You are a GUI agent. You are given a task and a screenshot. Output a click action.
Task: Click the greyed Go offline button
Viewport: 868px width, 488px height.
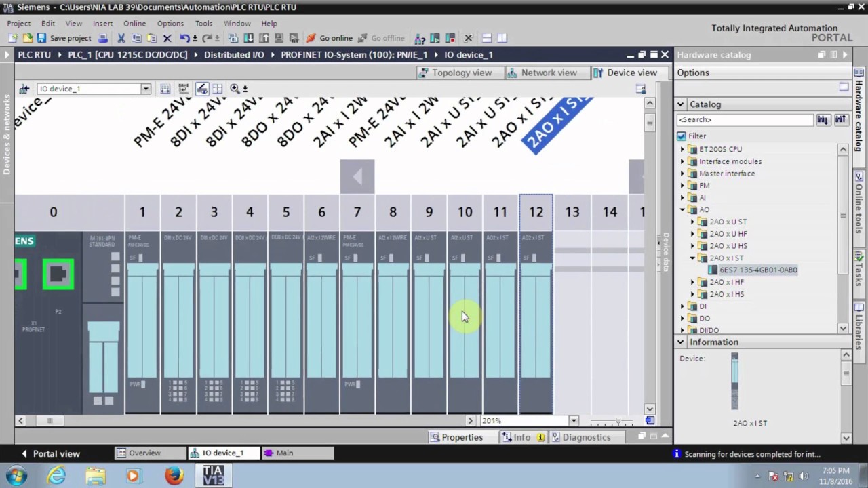[381, 38]
